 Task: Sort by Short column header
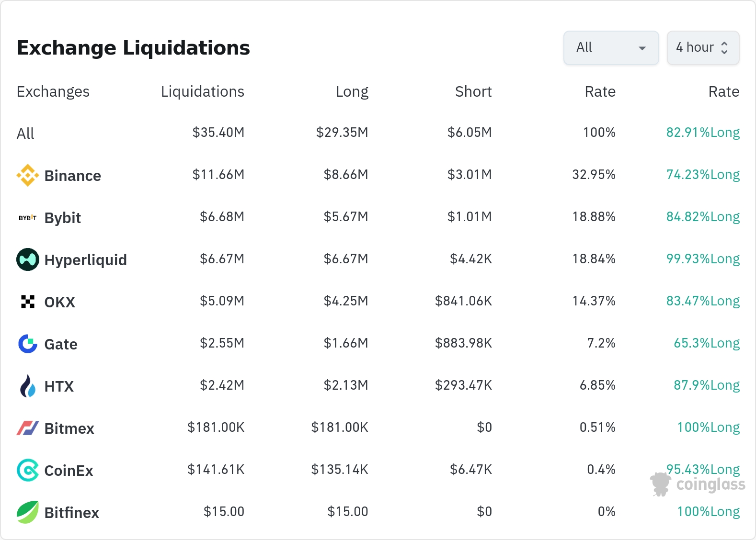coord(473,91)
